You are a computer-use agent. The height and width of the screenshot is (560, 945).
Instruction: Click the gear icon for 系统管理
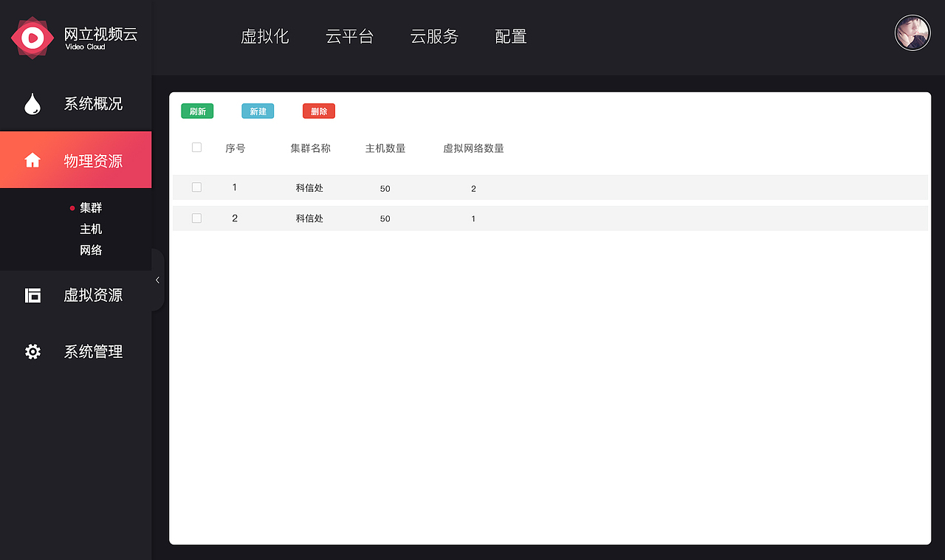coord(32,352)
